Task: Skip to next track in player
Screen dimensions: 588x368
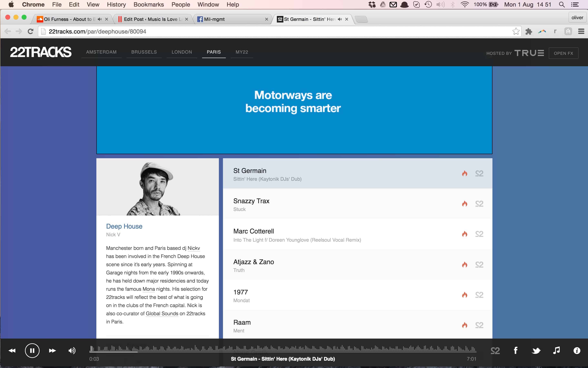Action: pos(52,350)
